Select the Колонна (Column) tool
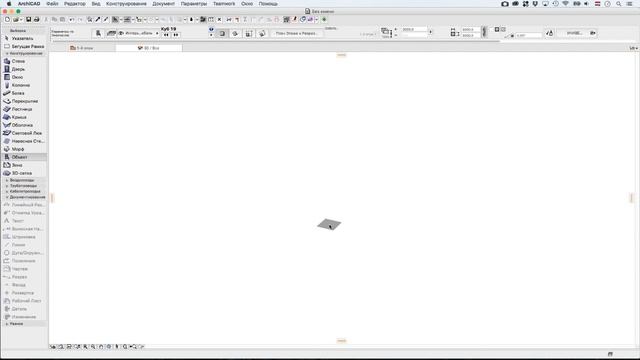This screenshot has width=640, height=360. [x=24, y=85]
